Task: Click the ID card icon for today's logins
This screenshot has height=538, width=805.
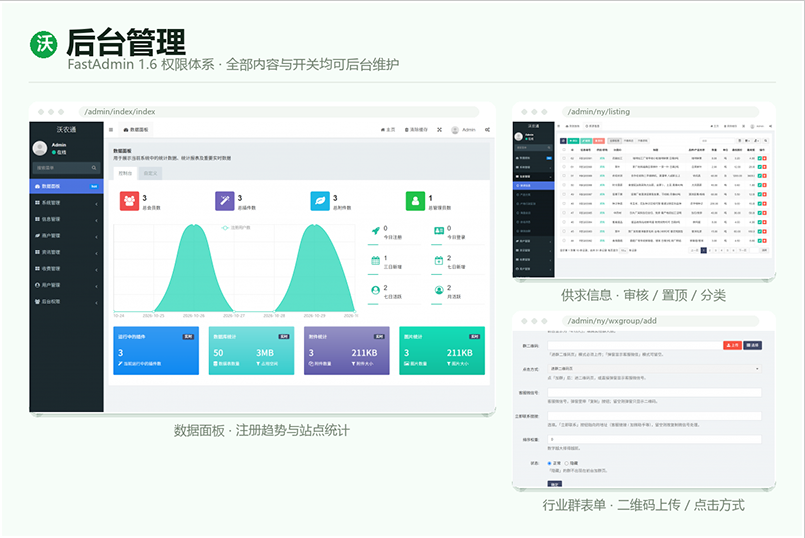Action: [x=439, y=231]
